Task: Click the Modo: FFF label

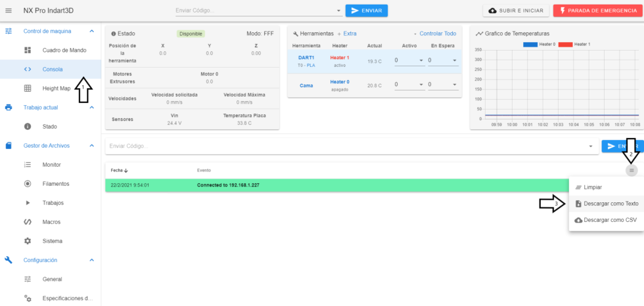Action: (260, 33)
